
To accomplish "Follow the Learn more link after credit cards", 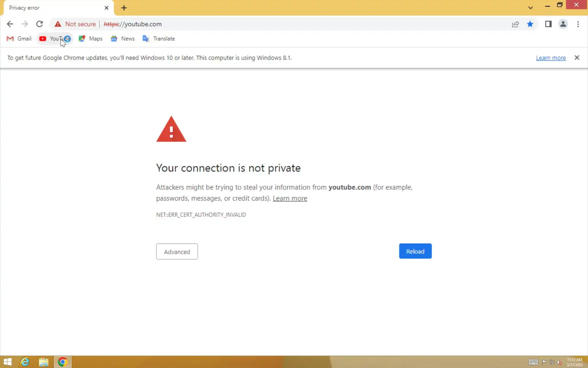I will (290, 198).
